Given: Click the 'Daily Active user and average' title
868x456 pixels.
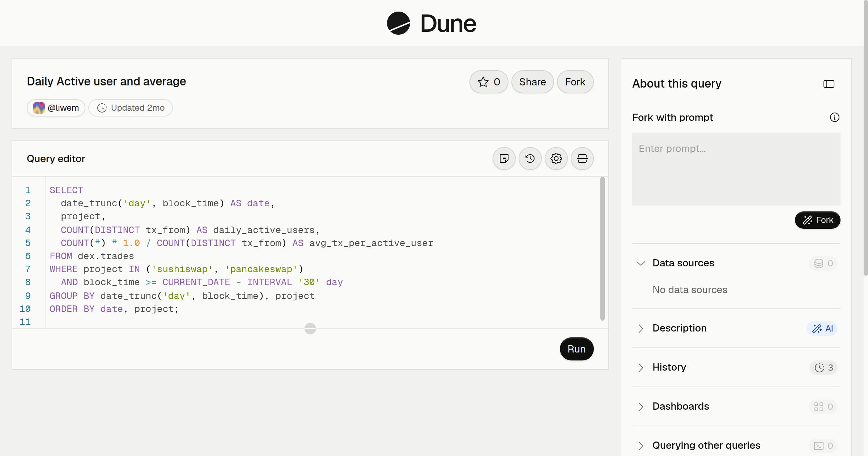Looking at the screenshot, I should [106, 81].
